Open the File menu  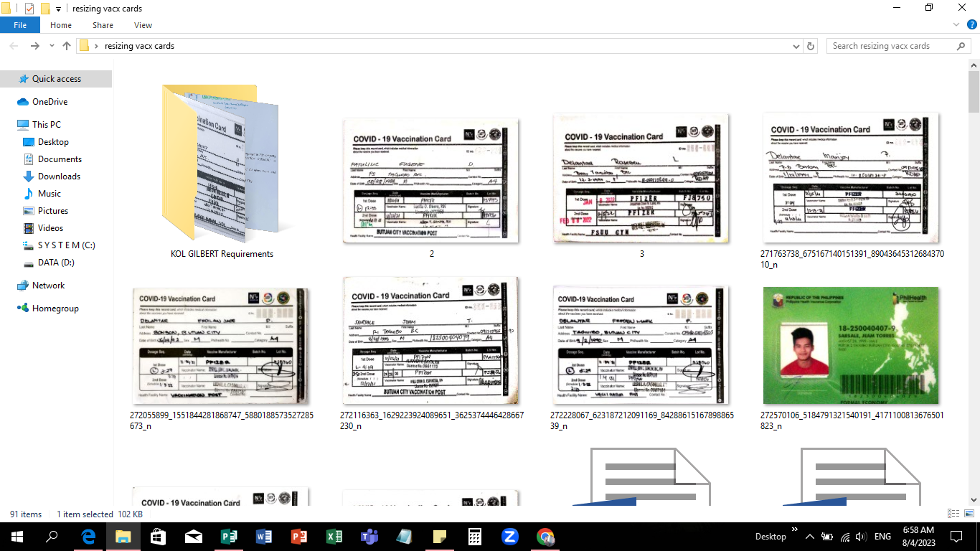coord(20,24)
